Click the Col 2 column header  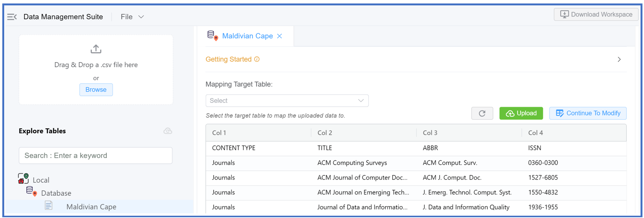click(324, 133)
